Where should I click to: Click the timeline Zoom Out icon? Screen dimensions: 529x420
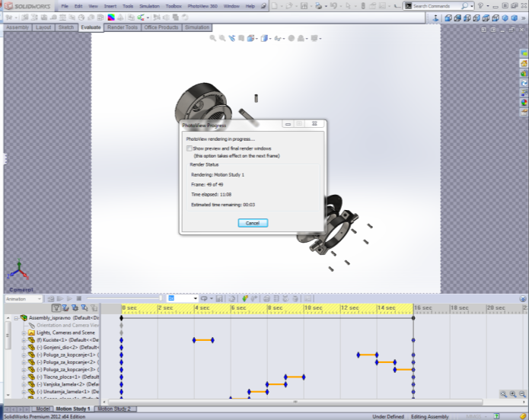522,394
